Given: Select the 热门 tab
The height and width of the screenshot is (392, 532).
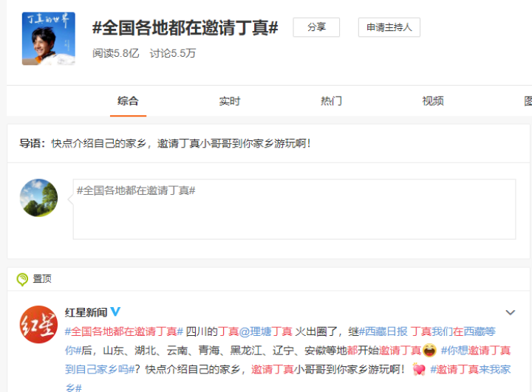Looking at the screenshot, I should (331, 101).
